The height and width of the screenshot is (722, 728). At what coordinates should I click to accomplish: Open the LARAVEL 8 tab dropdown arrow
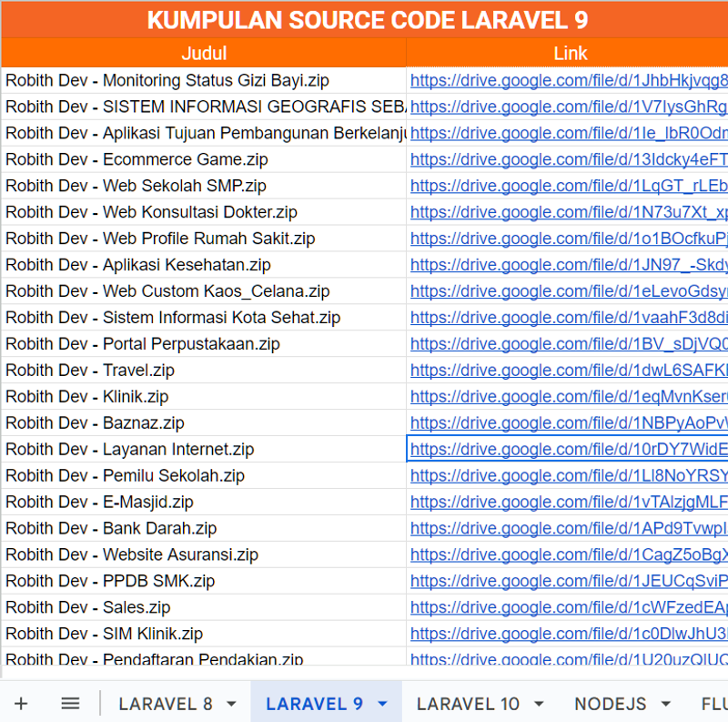point(229,703)
